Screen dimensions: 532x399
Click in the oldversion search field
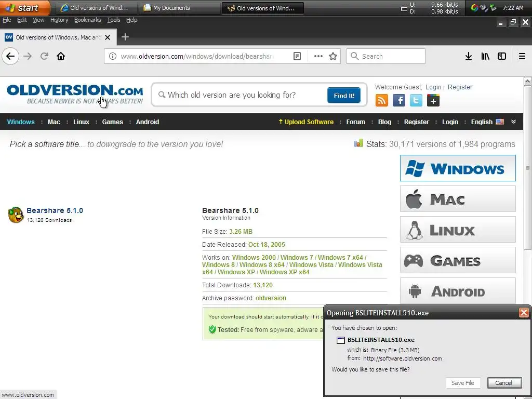pyautogui.click(x=241, y=95)
